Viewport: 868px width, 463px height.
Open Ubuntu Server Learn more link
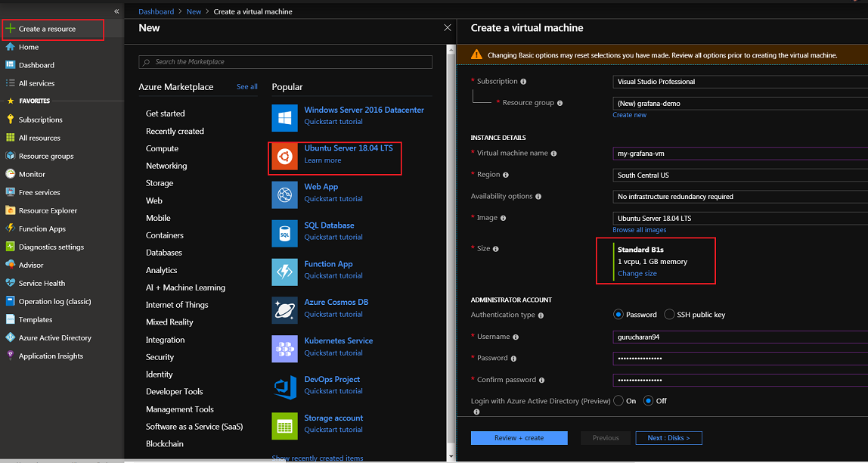[x=323, y=160]
